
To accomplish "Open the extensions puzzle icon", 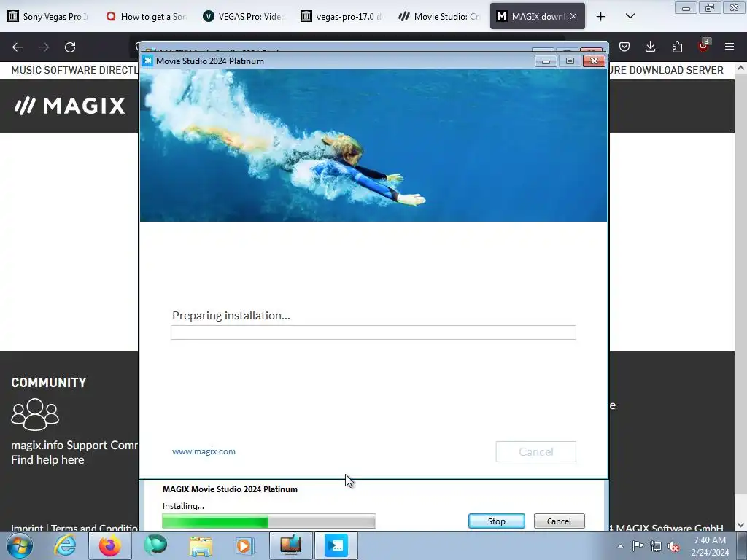I will pyautogui.click(x=677, y=47).
